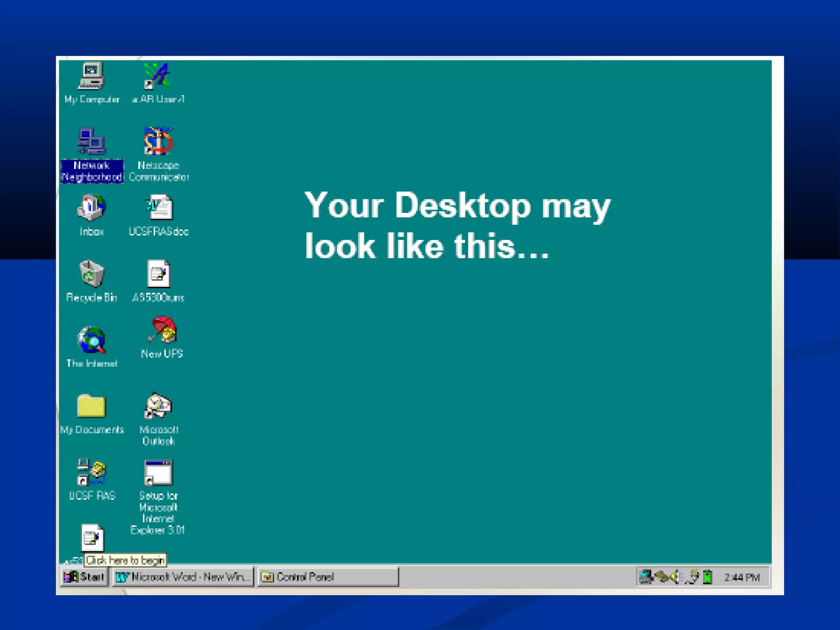The height and width of the screenshot is (630, 840).
Task: Open the Inbox desktop icon
Action: [x=91, y=208]
